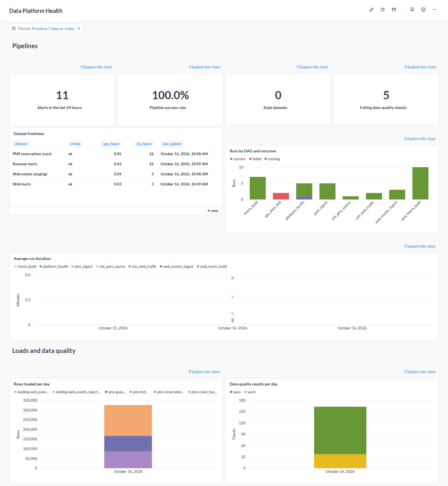
Task: Sort table by last_update column header
Action: [x=172, y=144]
